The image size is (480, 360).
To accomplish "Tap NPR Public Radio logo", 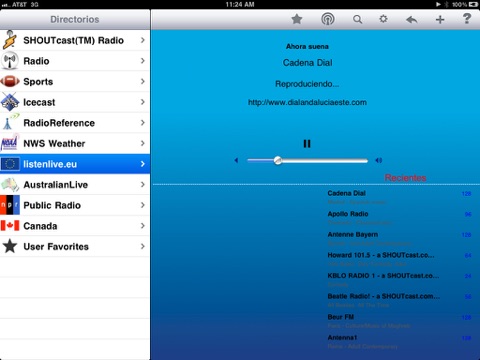I will (10, 205).
